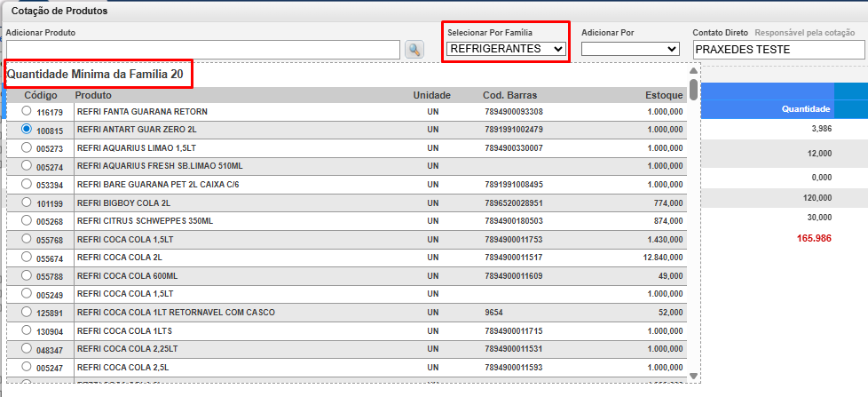
Task: Click the Cod. Barras column header
Action: click(509, 95)
